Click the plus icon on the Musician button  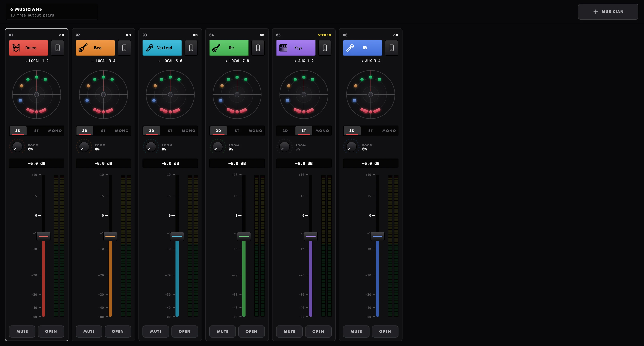[x=596, y=11]
